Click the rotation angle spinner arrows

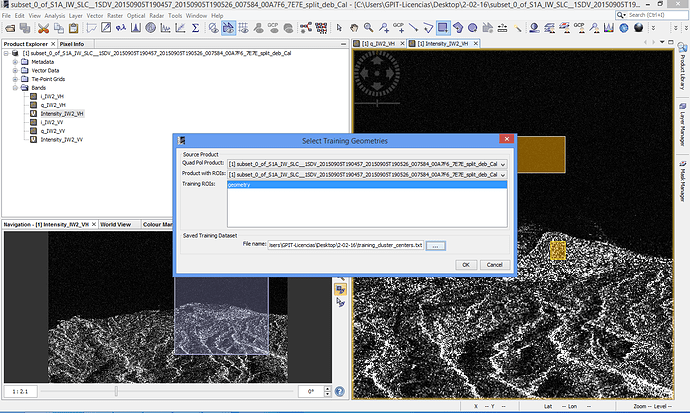327,391
